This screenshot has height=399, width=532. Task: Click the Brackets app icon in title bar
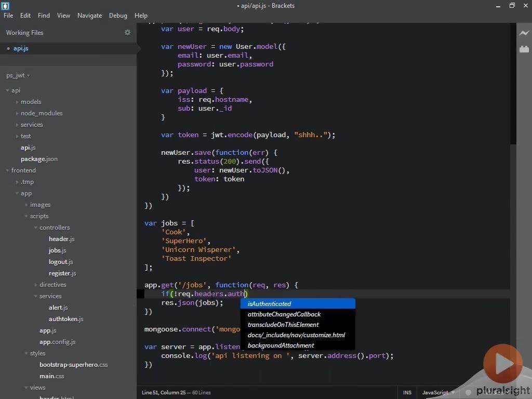coord(5,5)
